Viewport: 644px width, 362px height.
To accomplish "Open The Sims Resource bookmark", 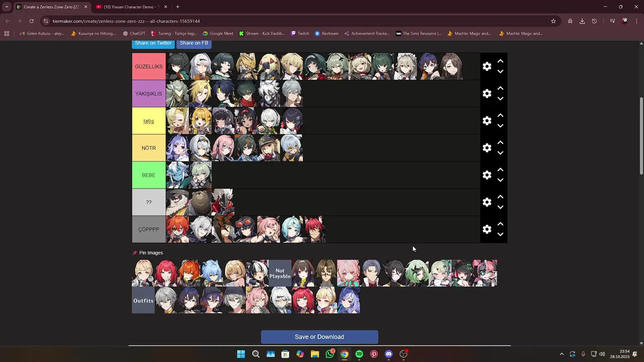I will click(419, 34).
